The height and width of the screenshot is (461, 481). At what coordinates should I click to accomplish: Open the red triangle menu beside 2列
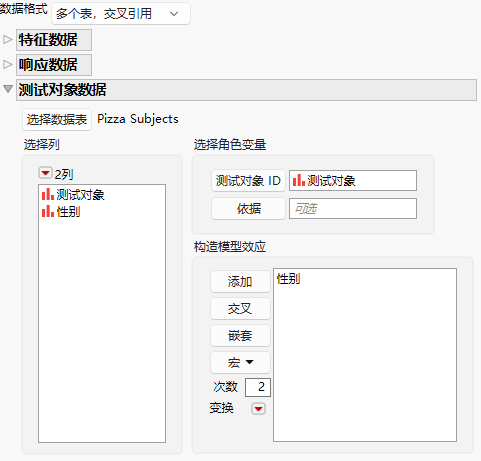pyautogui.click(x=45, y=173)
